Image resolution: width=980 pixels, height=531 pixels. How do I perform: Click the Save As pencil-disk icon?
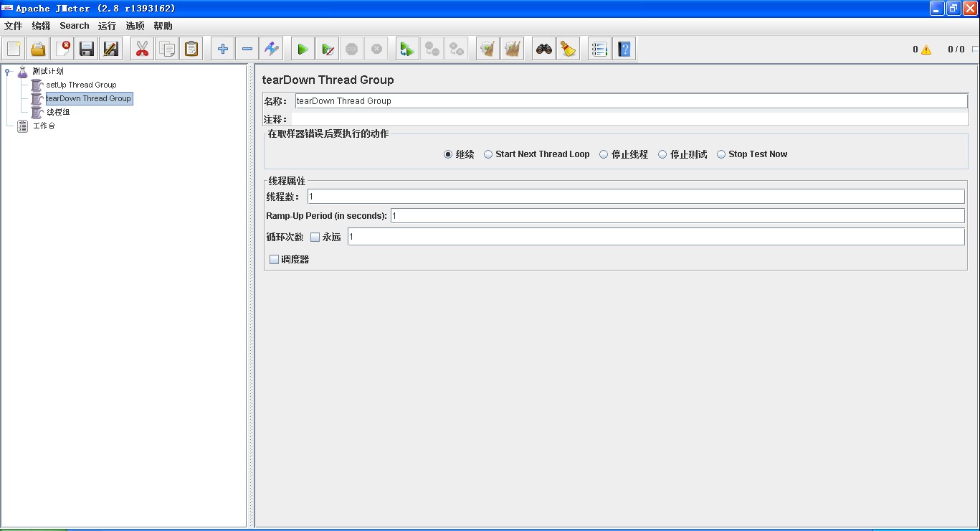coord(111,49)
